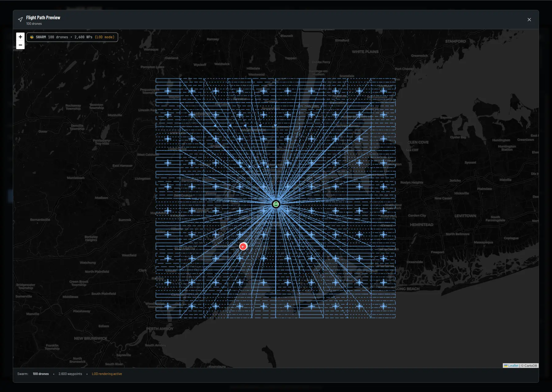The width and height of the screenshot is (552, 392).
Task: Click '2,600 waypoints' in status bar
Action: coord(70,374)
